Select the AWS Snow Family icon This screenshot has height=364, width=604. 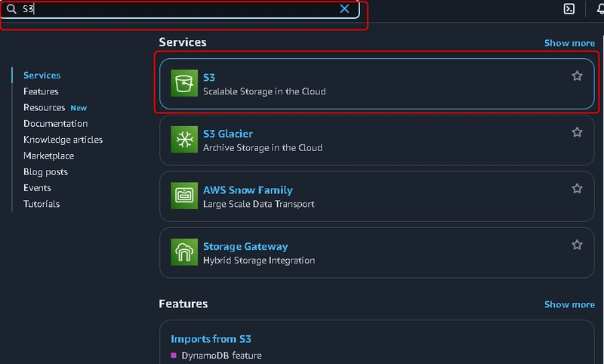click(184, 196)
